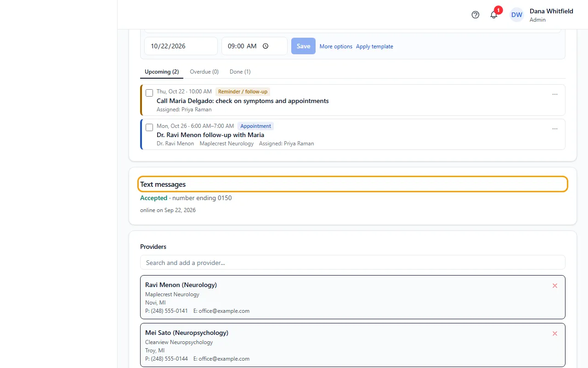Click the Apply template link
The width and height of the screenshot is (588, 368).
[374, 46]
